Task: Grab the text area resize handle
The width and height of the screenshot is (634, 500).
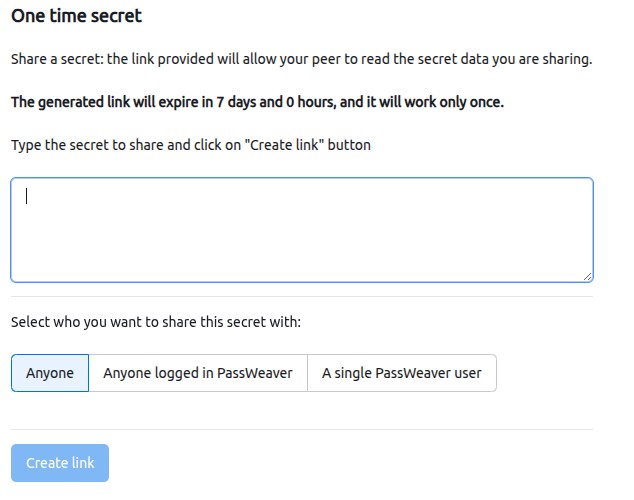Action: 587,276
